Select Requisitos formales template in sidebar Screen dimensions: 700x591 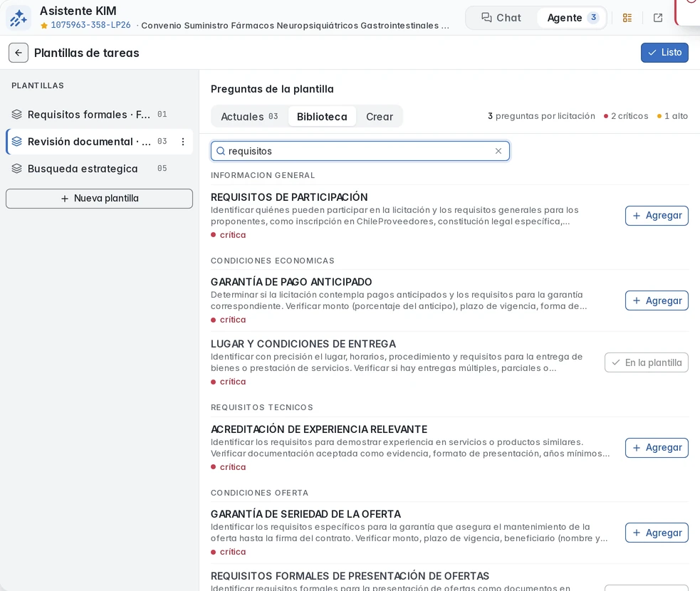[x=99, y=114]
